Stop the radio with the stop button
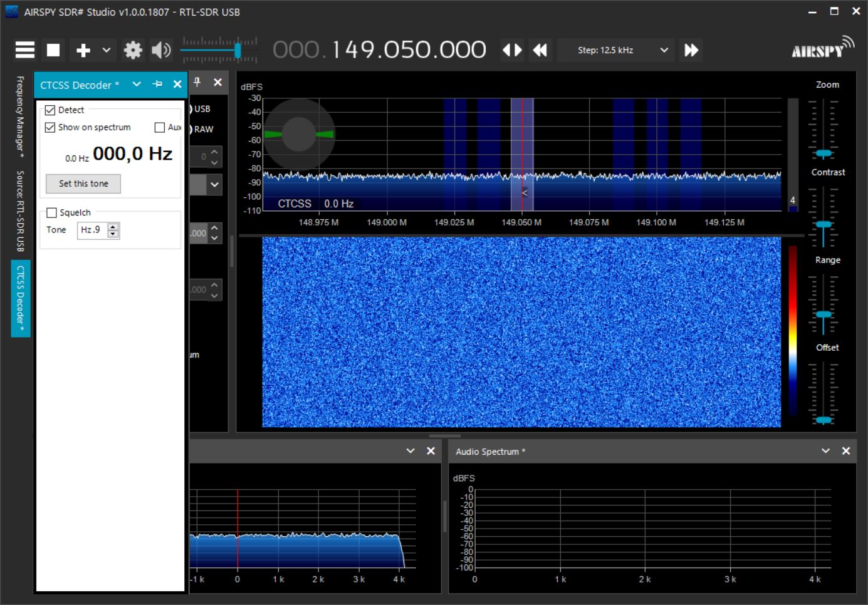Screen dimensions: 868x605 click(53, 50)
